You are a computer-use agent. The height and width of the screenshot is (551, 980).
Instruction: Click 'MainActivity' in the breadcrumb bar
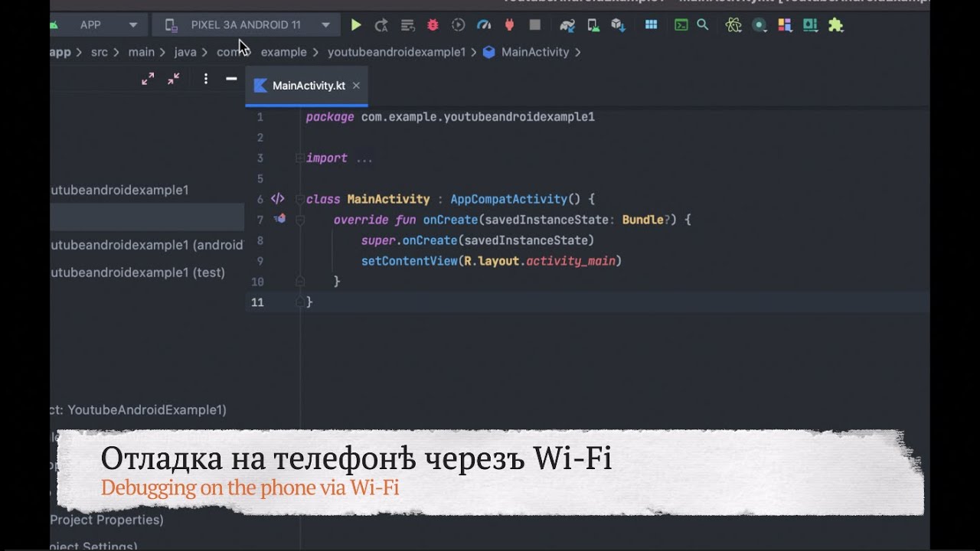[x=535, y=52]
